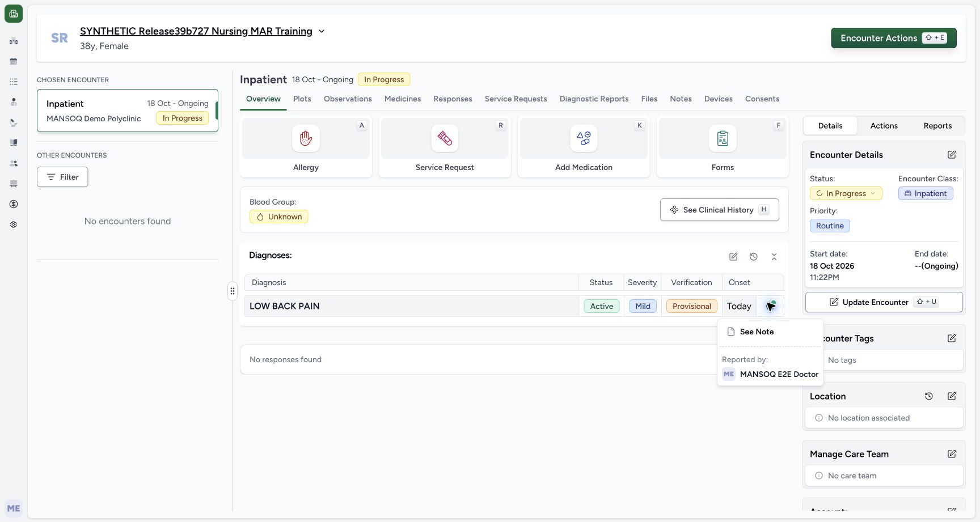Screen dimensions: 980x522
Task: View Location history icon
Action: click(929, 396)
